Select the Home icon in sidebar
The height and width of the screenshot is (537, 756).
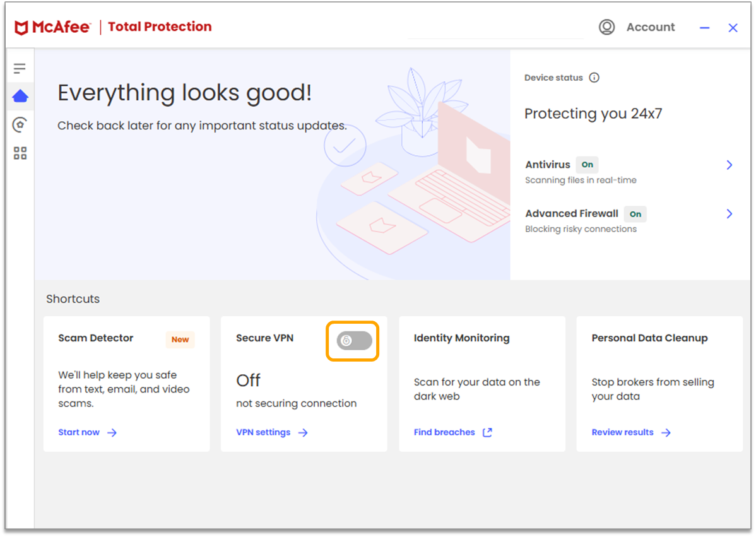coord(20,96)
